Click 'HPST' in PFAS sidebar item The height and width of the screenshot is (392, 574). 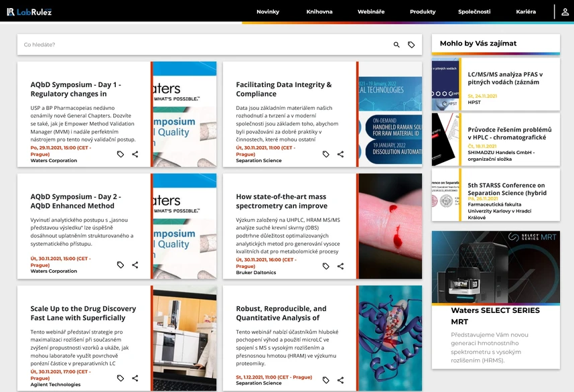[474, 103]
